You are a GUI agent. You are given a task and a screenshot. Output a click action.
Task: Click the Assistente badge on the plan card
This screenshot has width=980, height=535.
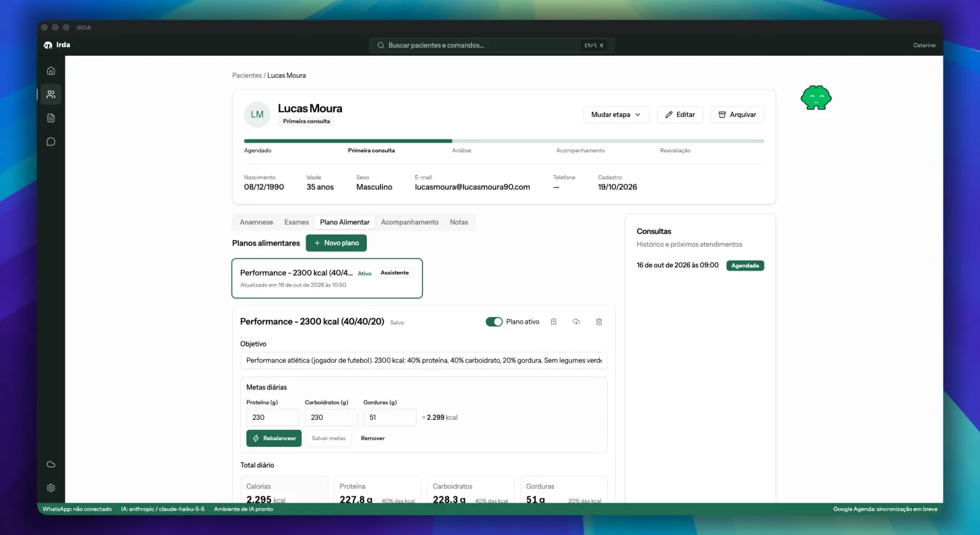click(394, 273)
